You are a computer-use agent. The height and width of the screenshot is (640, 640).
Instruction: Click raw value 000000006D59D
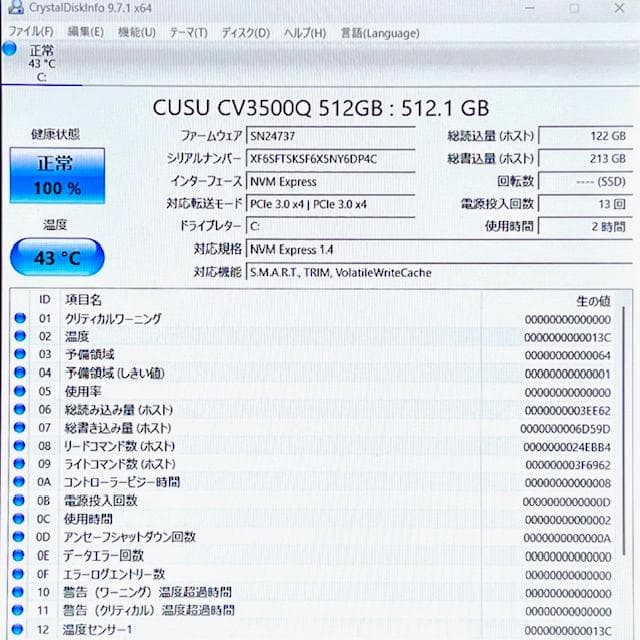pyautogui.click(x=566, y=429)
